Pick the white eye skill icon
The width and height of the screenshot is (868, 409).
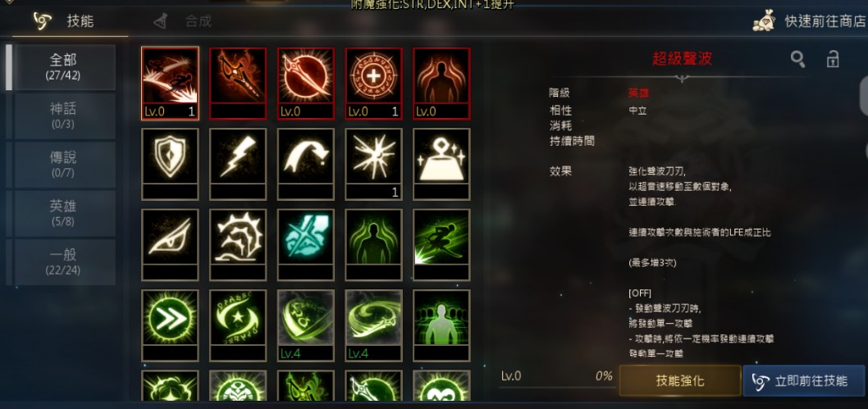(x=170, y=244)
